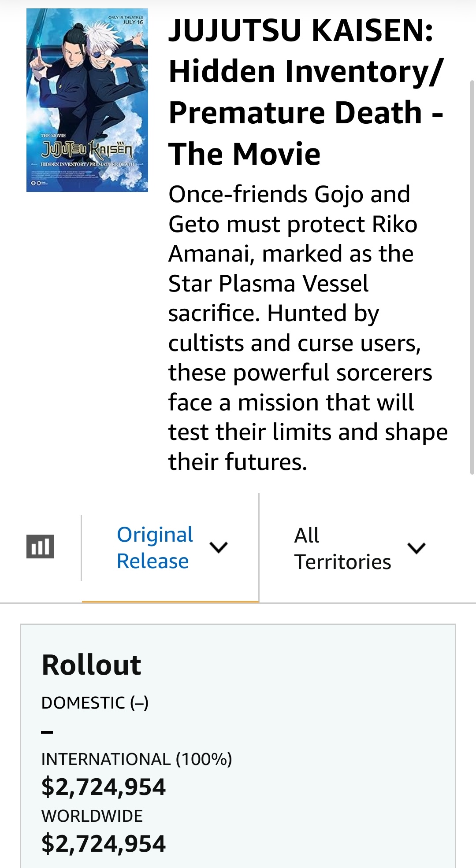Click the Once-friends Gojo and Geto synopsis
The height and width of the screenshot is (868, 476).
click(308, 328)
